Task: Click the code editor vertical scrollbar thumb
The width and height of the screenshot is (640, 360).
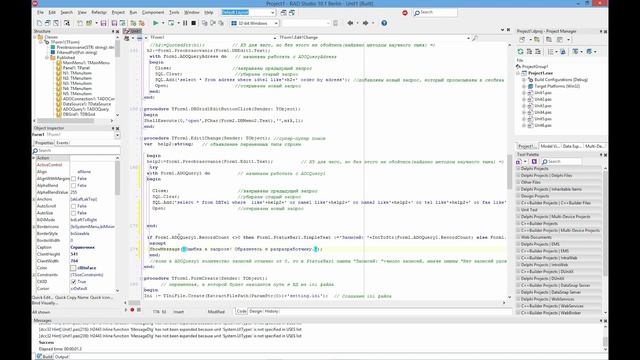Action: pyautogui.click(x=509, y=172)
